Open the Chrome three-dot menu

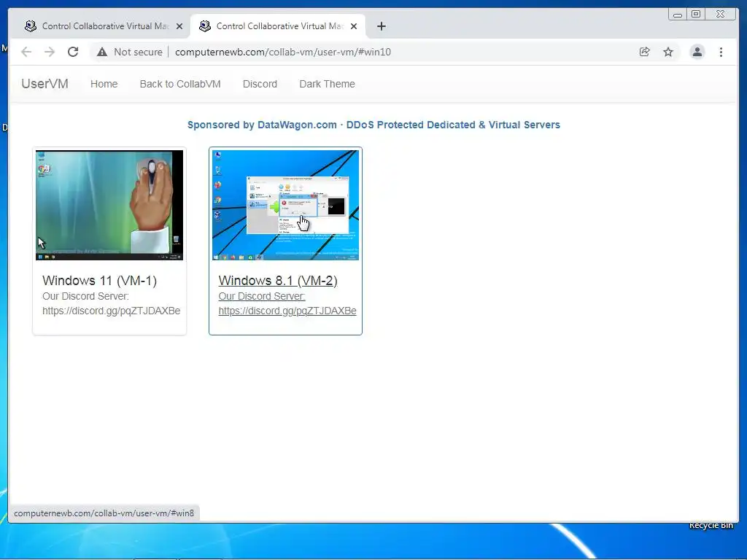pyautogui.click(x=721, y=52)
